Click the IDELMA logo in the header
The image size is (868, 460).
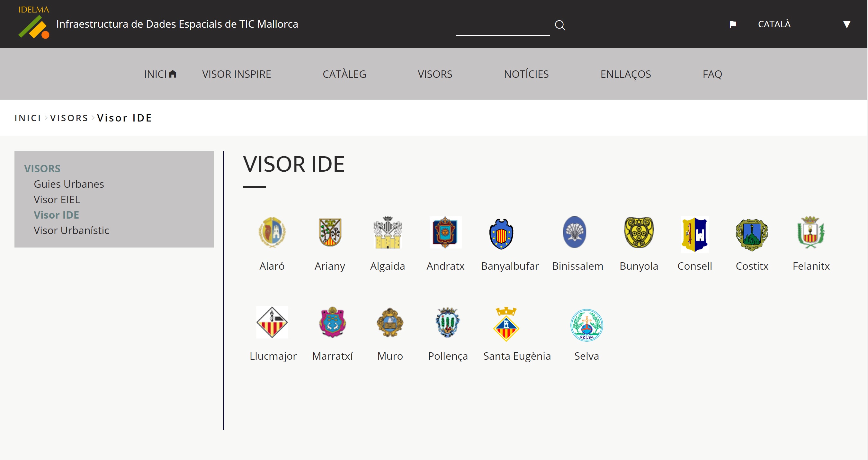point(34,22)
